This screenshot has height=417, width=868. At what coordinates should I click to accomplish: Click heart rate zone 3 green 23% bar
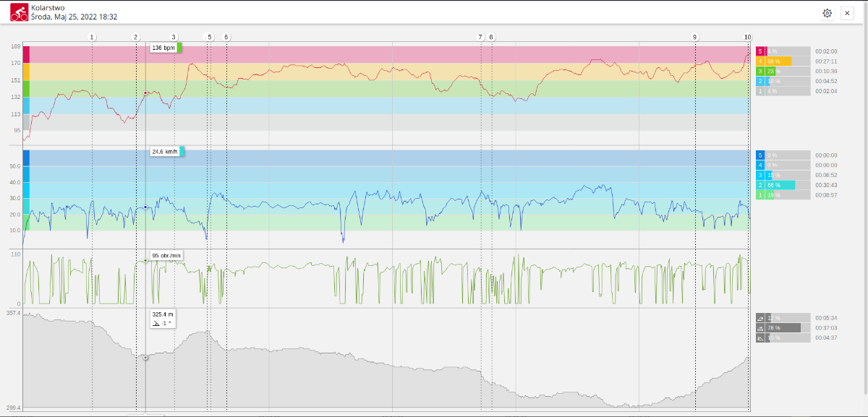(782, 72)
